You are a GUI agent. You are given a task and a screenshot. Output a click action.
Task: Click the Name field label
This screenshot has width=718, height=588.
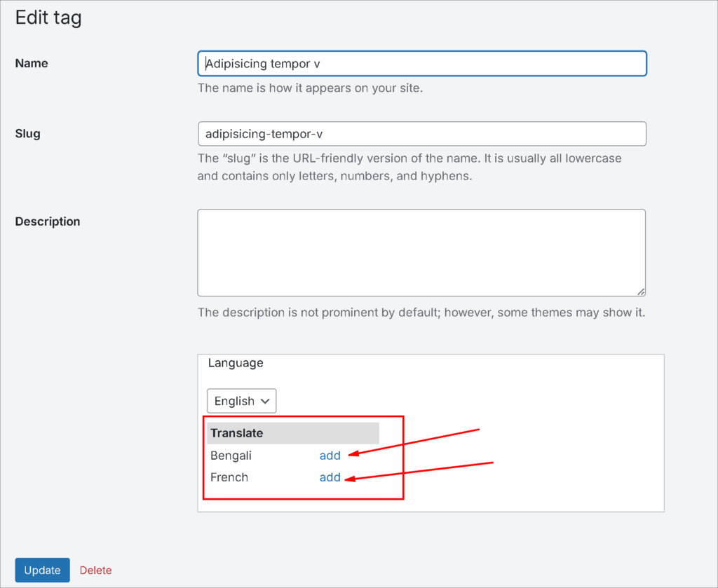pyautogui.click(x=32, y=63)
